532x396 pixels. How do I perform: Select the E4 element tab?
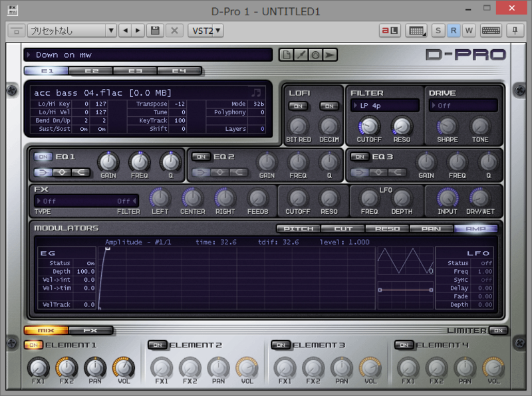click(x=179, y=71)
